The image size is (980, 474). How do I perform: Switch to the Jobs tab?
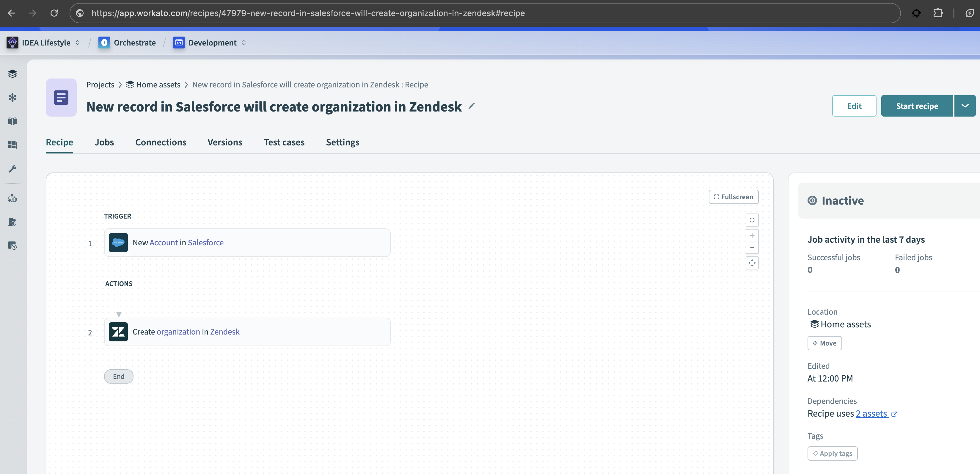[104, 142]
